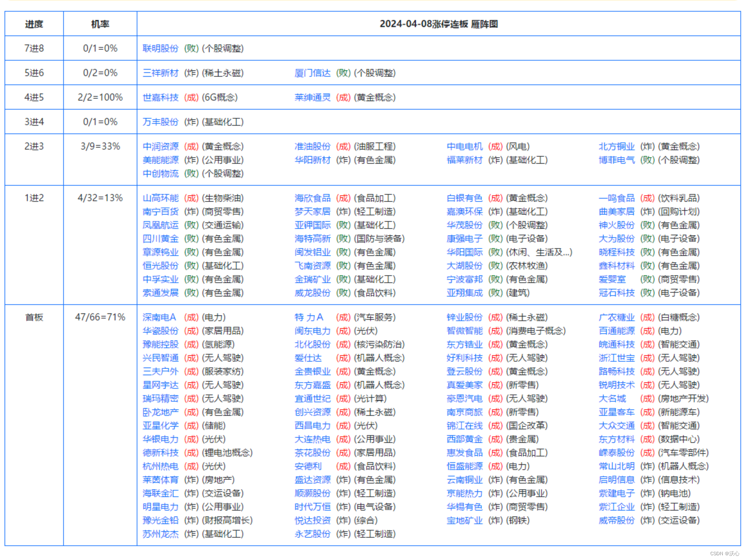This screenshot has height=560, width=746.
Task: Open the 联明股份 stock link
Action: (x=160, y=49)
